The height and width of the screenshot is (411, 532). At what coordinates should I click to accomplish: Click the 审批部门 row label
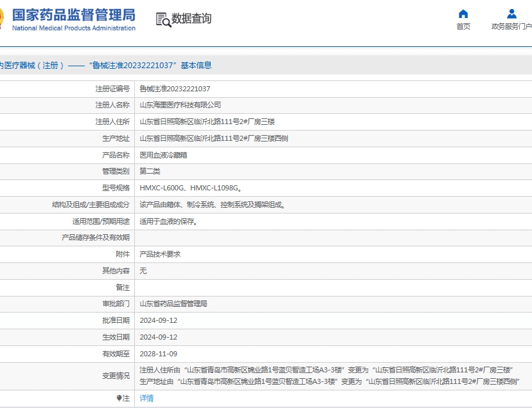(116, 304)
